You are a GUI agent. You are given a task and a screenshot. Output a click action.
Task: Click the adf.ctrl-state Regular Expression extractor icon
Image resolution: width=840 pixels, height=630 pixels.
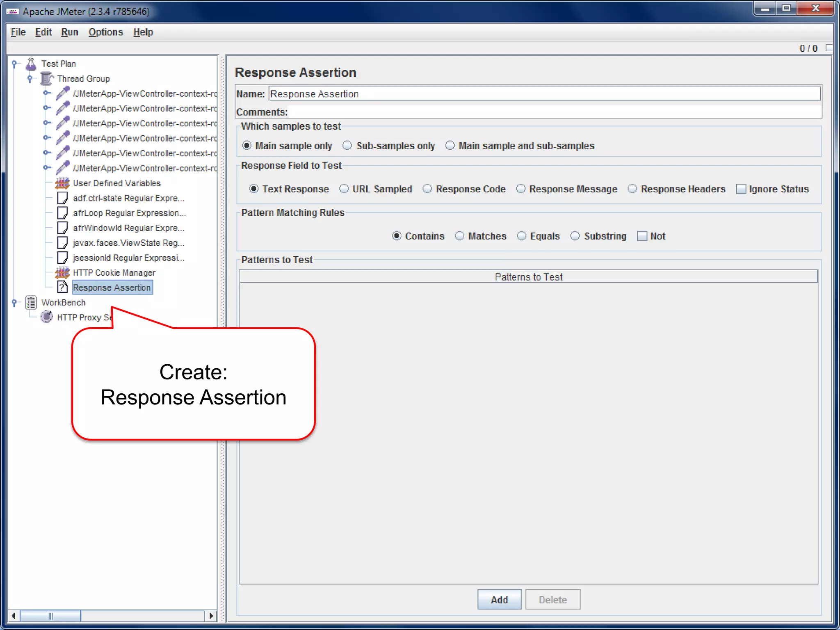pos(62,198)
